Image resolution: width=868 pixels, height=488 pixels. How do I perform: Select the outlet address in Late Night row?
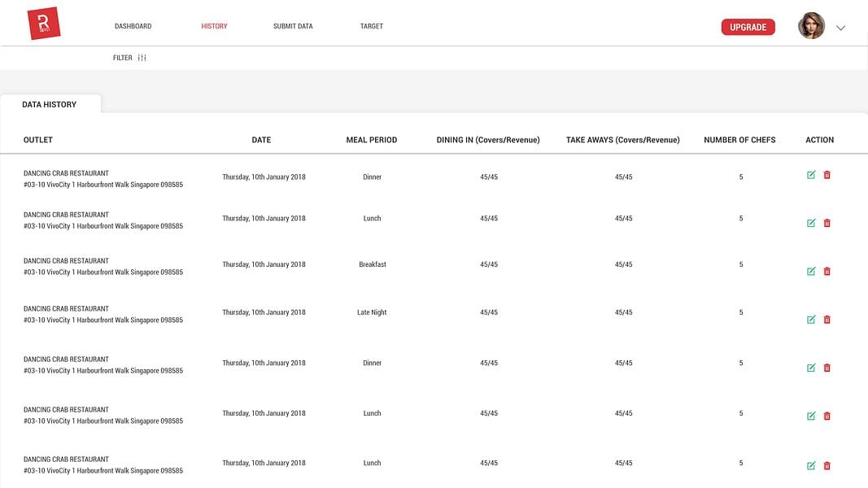point(103,320)
